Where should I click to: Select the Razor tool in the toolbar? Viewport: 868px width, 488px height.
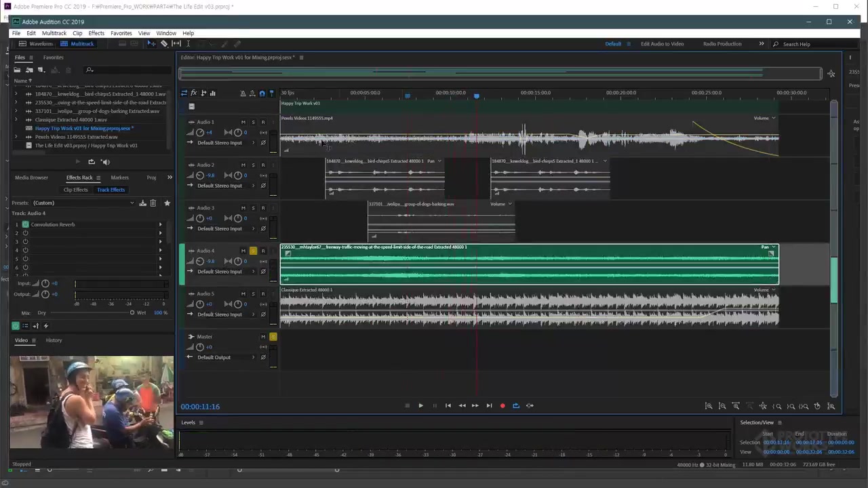point(164,44)
